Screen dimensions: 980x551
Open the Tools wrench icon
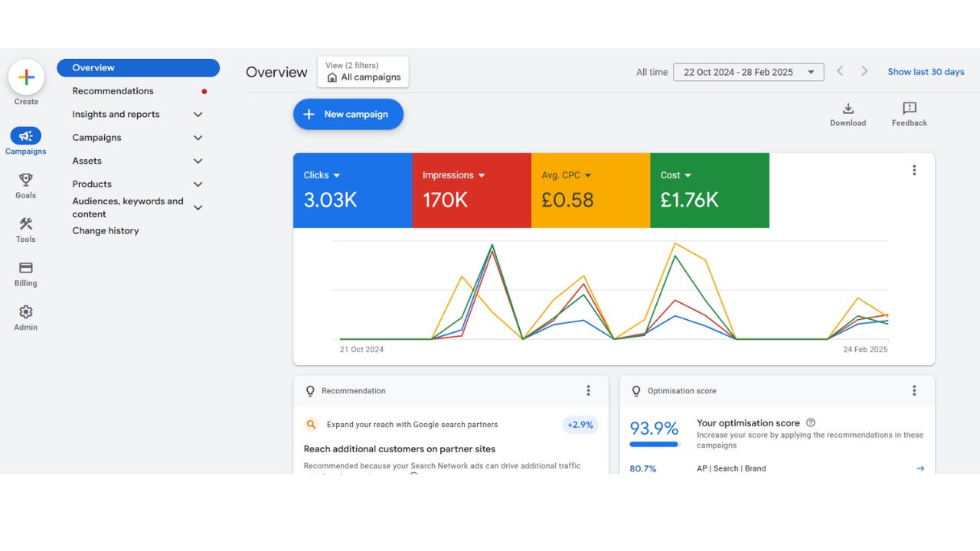coord(26,223)
